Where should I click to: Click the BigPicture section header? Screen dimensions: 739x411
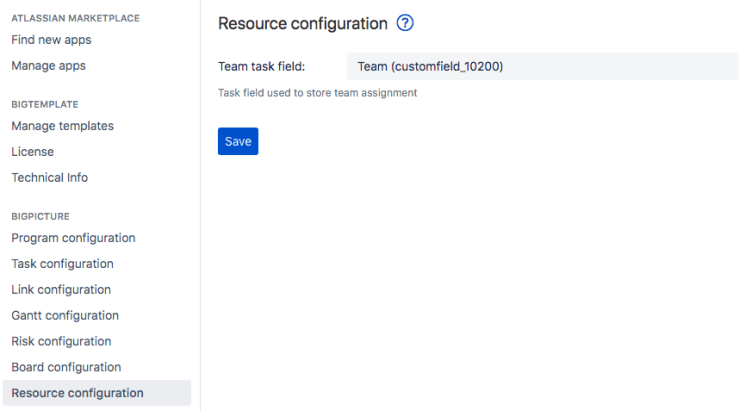(40, 216)
